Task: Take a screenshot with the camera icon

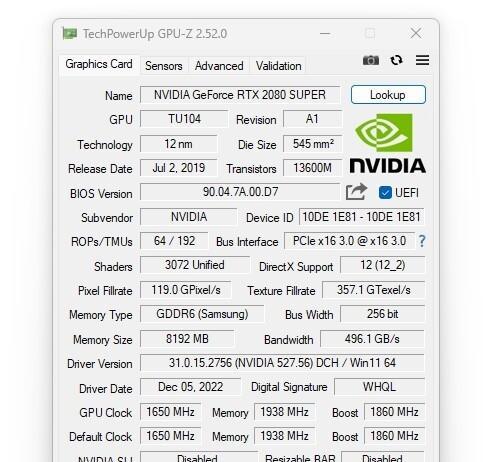Action: point(371,61)
